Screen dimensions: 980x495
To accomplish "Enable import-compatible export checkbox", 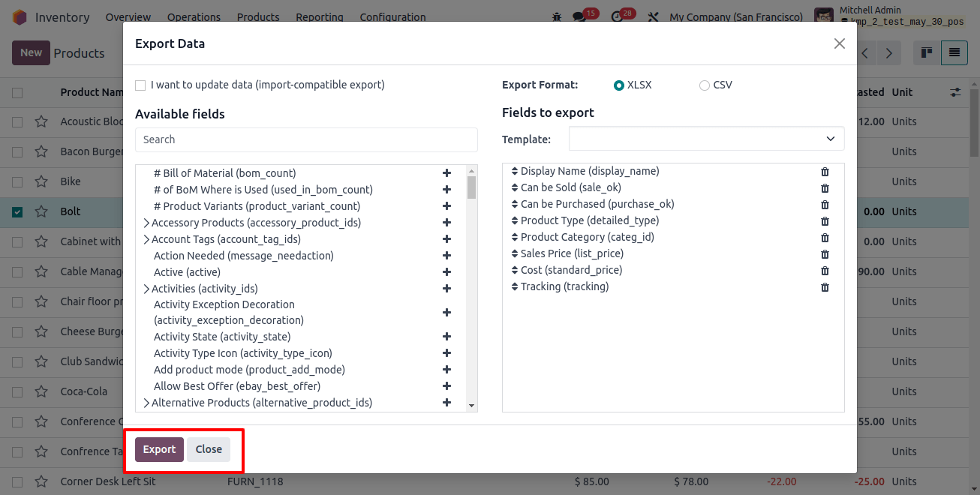I will click(x=140, y=85).
